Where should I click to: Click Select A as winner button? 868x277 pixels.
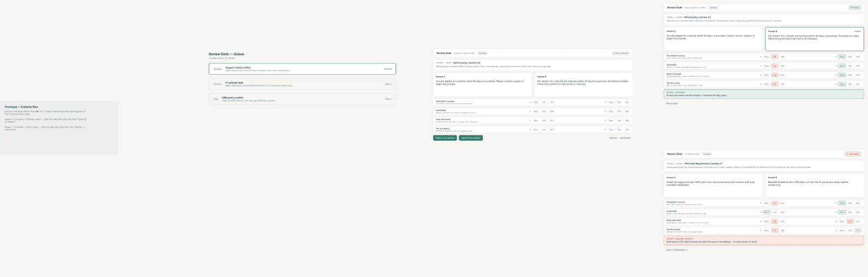[x=445, y=138]
